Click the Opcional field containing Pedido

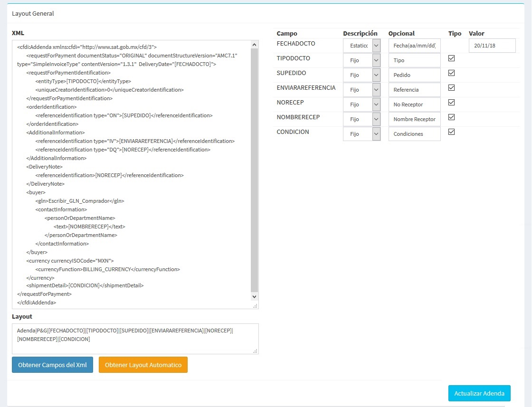(414, 75)
